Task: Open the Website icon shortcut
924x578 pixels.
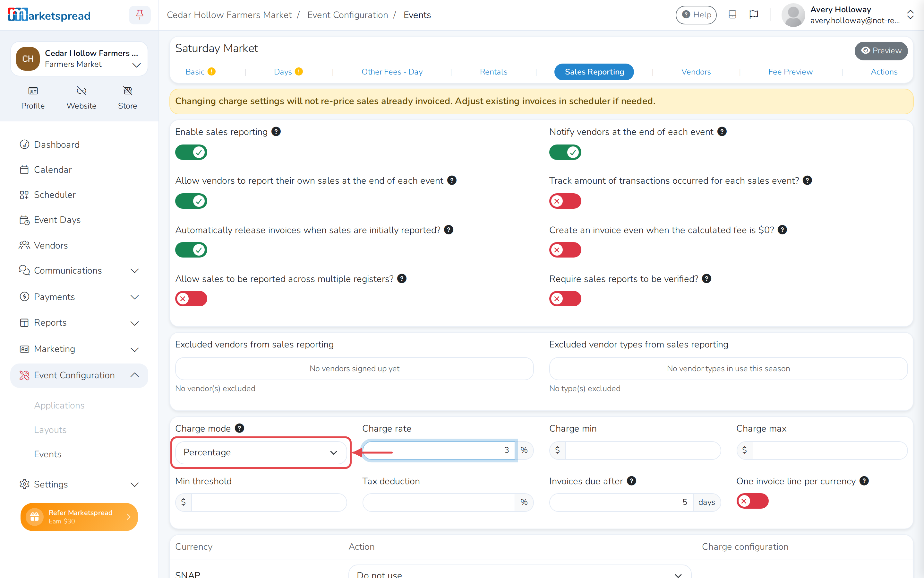Action: (81, 98)
